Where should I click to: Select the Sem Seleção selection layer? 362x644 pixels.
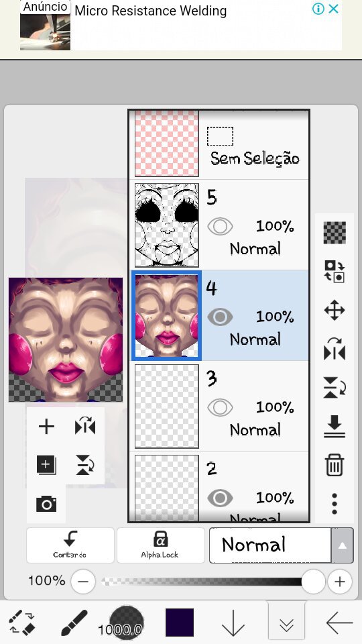pyautogui.click(x=220, y=145)
